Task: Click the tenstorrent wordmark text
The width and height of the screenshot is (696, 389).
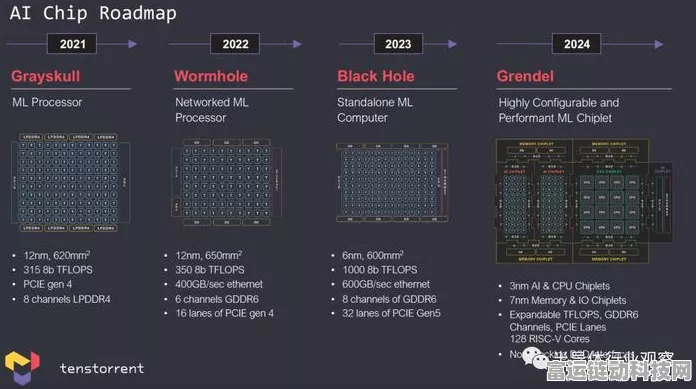Action: pos(102,368)
